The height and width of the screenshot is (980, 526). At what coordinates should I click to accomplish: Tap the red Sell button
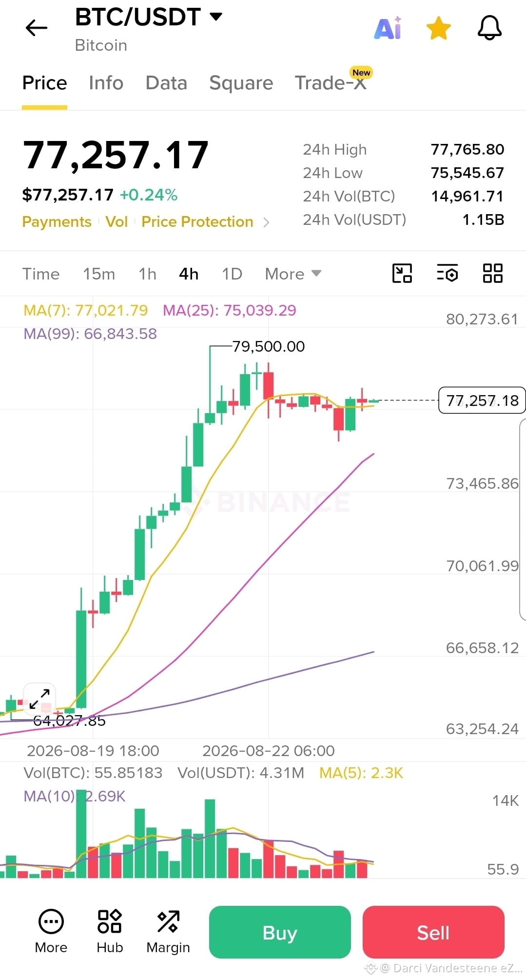(433, 932)
